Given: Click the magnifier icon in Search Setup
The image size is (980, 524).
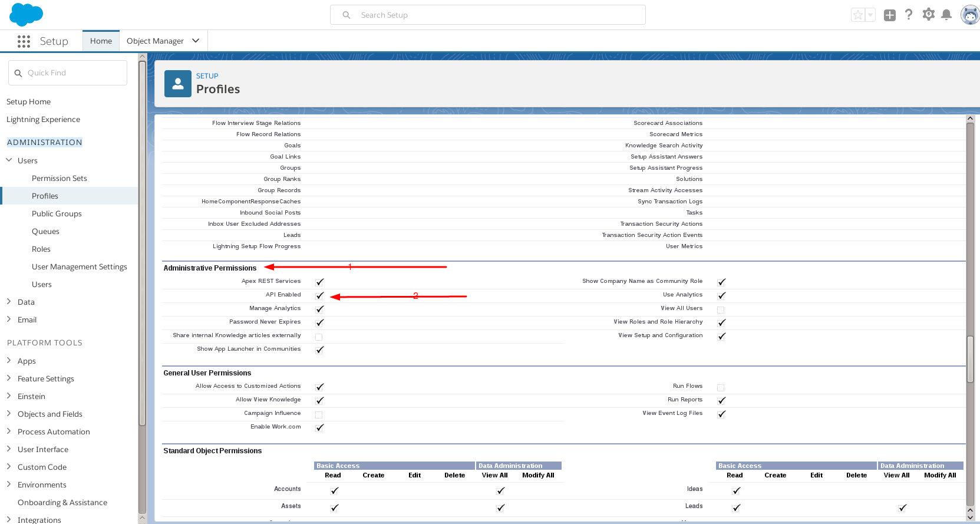Looking at the screenshot, I should tap(347, 15).
